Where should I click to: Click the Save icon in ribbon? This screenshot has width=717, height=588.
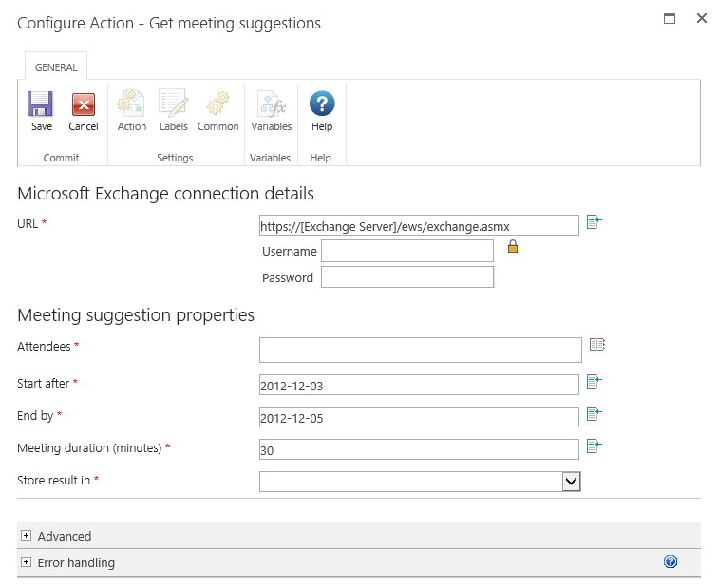tap(41, 104)
